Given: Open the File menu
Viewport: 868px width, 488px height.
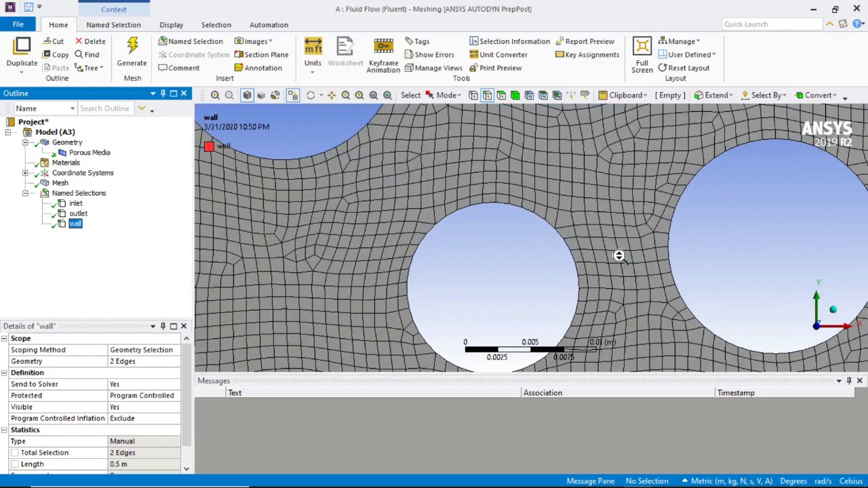Looking at the screenshot, I should [x=18, y=24].
